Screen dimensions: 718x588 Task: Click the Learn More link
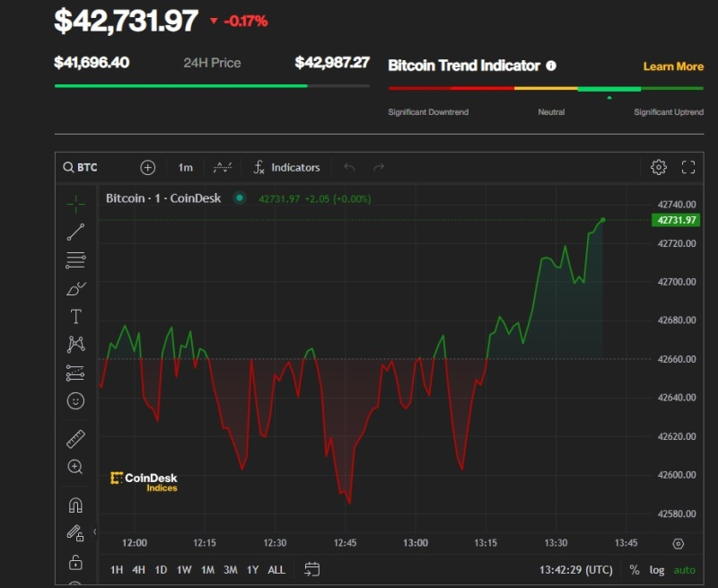tap(673, 66)
